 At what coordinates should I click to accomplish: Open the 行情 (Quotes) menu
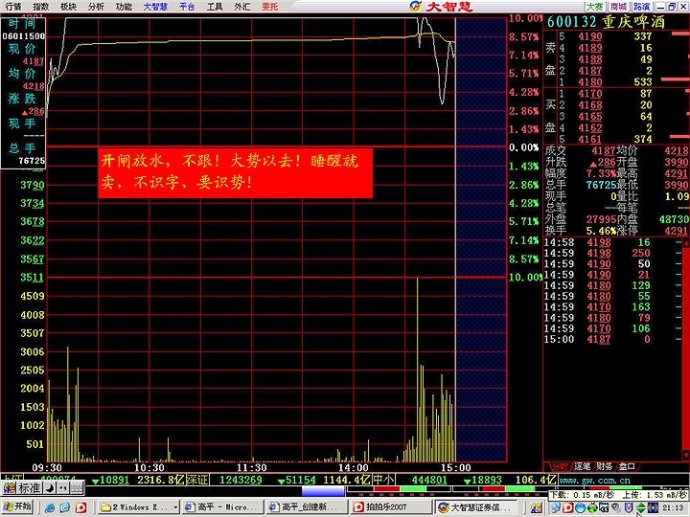click(13, 6)
